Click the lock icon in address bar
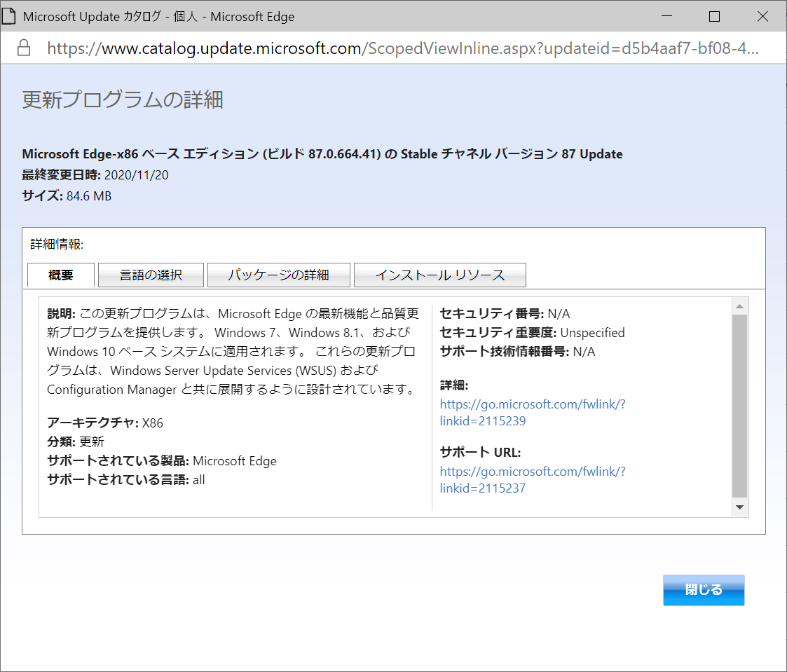Image resolution: width=787 pixels, height=672 pixels. pos(24,48)
